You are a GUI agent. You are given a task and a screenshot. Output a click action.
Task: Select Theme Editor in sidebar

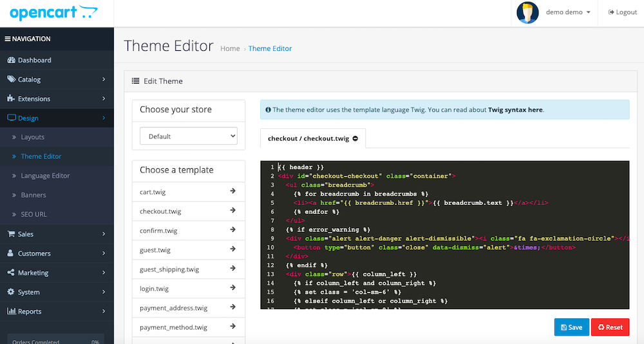[57, 156]
